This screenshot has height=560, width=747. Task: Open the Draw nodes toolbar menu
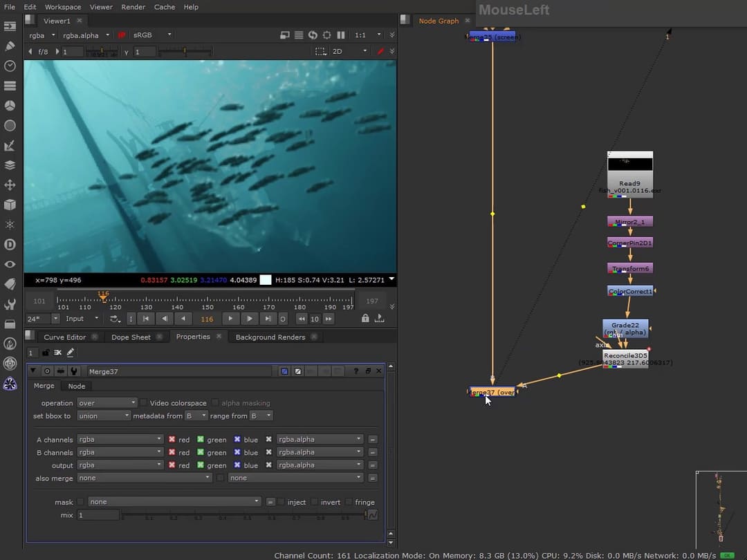tap(10, 46)
